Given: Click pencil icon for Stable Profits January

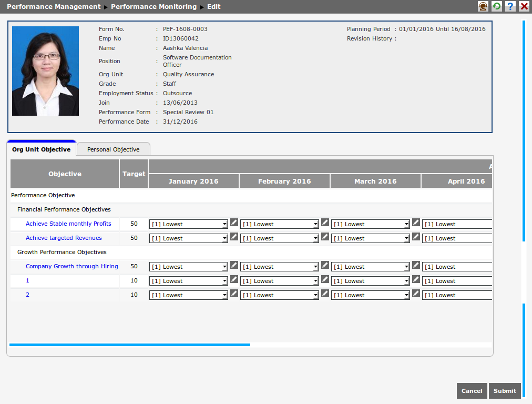Looking at the screenshot, I should coord(234,223).
